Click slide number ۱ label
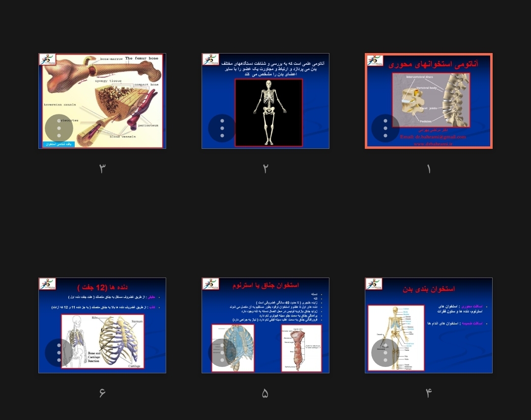Viewport: 531px width, 420px height. tap(428, 169)
